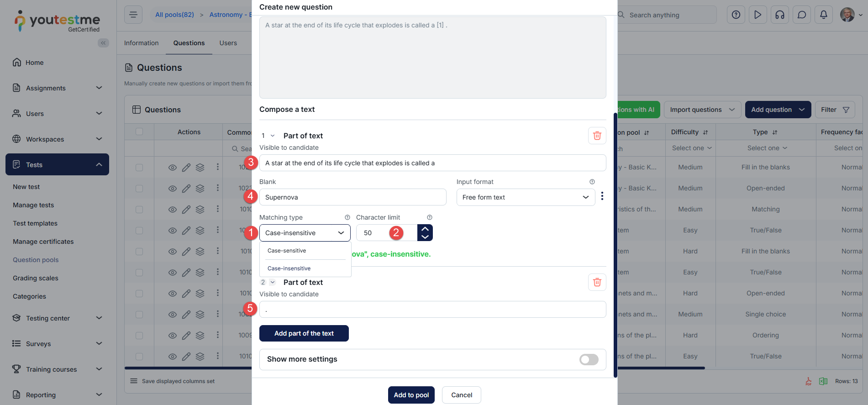
Task: Check the select-all checkbox in table header
Action: pos(139,132)
